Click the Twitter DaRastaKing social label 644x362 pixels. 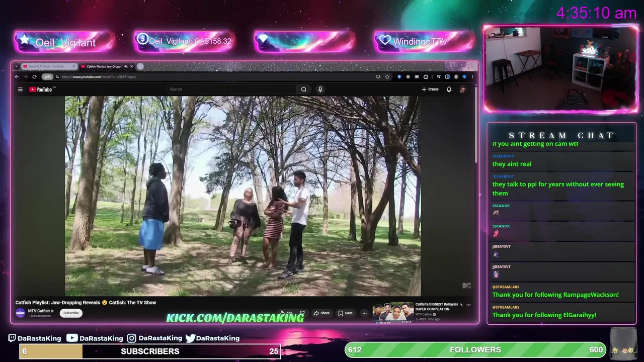212,338
